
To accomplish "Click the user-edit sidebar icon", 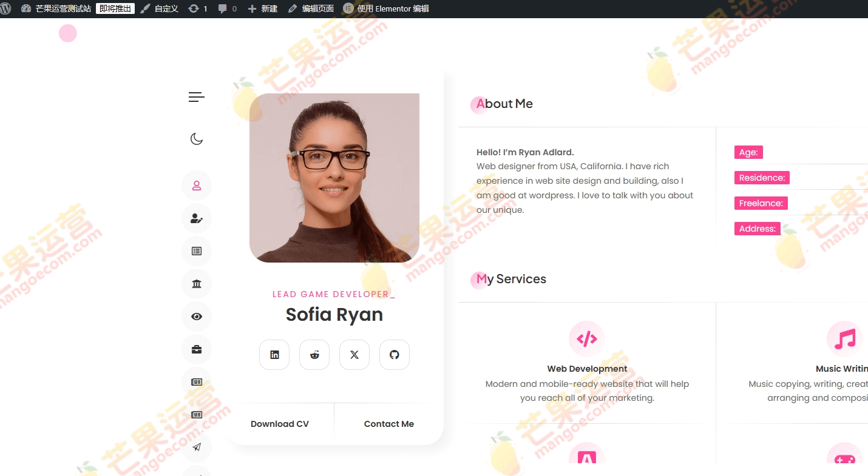I will pos(197,218).
